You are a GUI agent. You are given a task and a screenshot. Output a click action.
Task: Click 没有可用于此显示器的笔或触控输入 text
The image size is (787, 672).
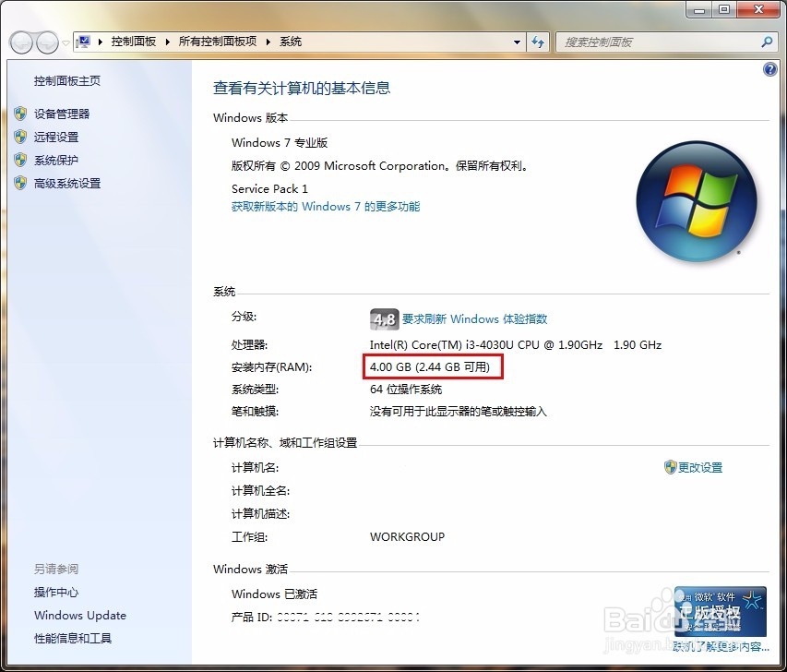(459, 412)
